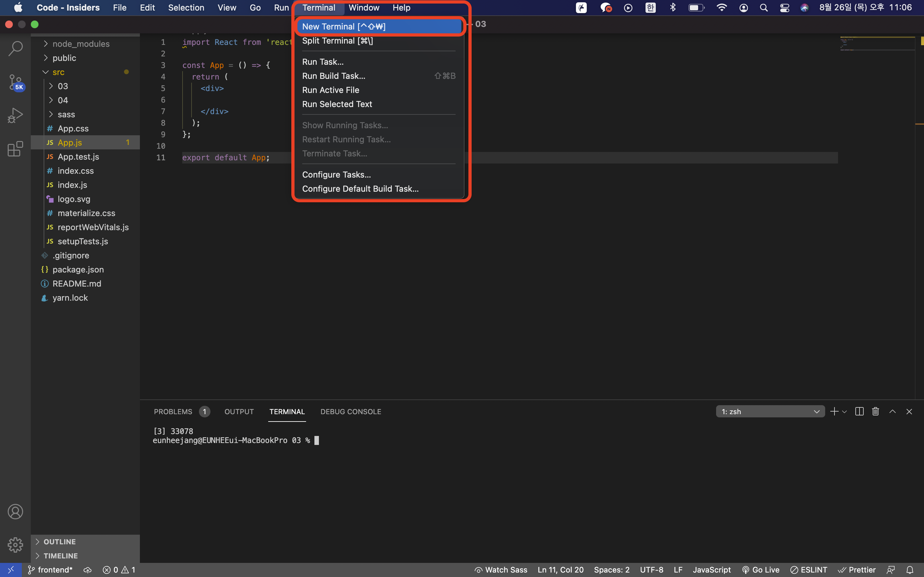Open the 1: zsh terminal dropdown
This screenshot has width=924, height=577.
pos(770,411)
